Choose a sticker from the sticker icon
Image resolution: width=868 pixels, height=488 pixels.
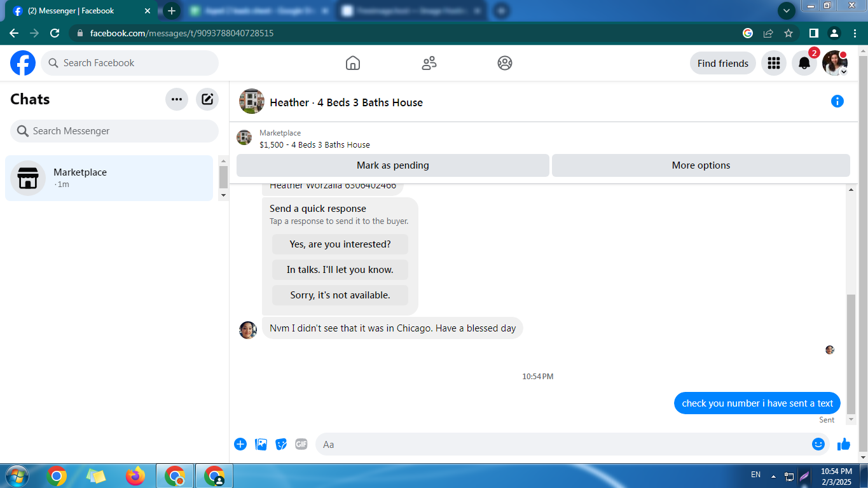point(281,444)
